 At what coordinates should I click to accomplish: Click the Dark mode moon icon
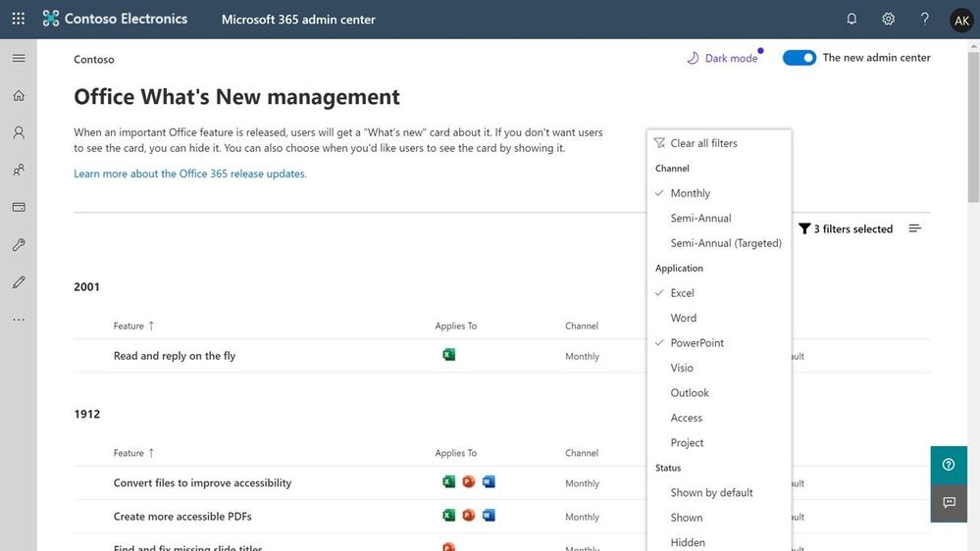[693, 58]
